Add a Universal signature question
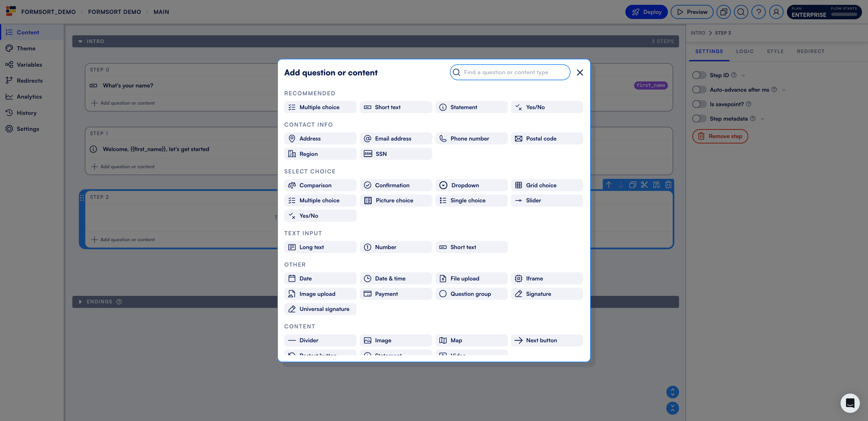 [320, 309]
